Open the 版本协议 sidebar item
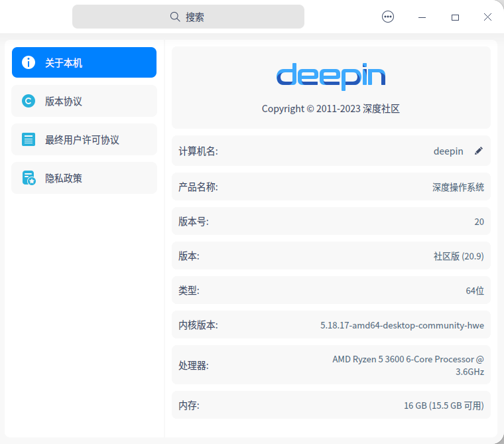The image size is (504, 444). [84, 101]
